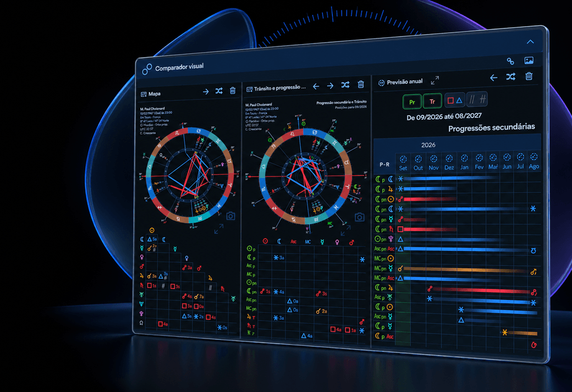Select the Set month column
572x392 pixels.
pos(403,163)
